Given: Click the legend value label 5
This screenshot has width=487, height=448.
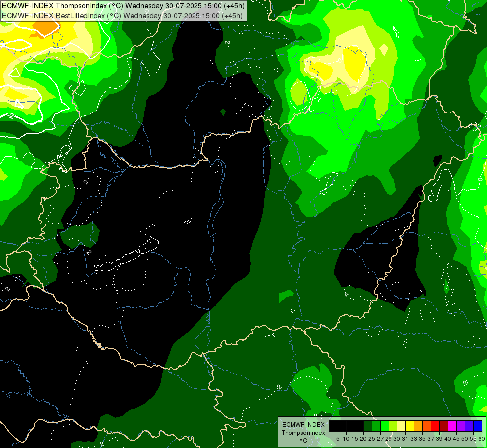Looking at the screenshot, I should tap(338, 439).
